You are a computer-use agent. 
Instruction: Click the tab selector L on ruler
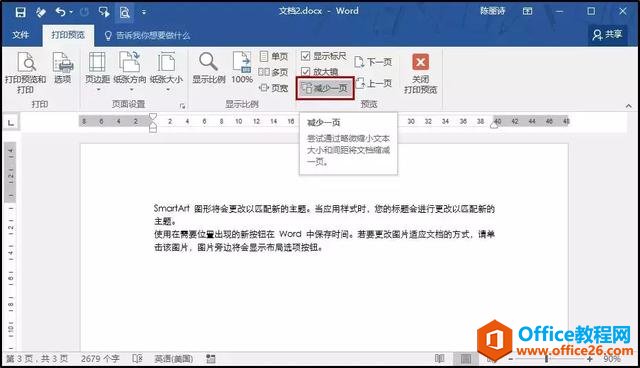(x=11, y=122)
